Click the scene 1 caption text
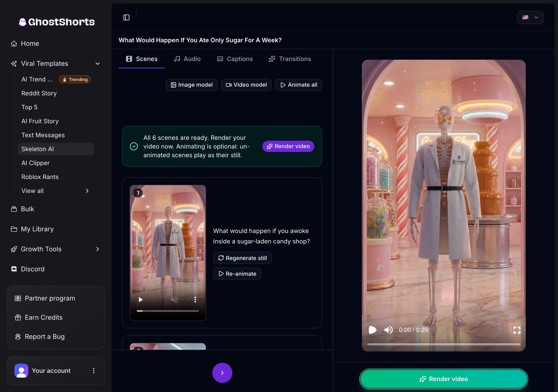 (x=262, y=236)
